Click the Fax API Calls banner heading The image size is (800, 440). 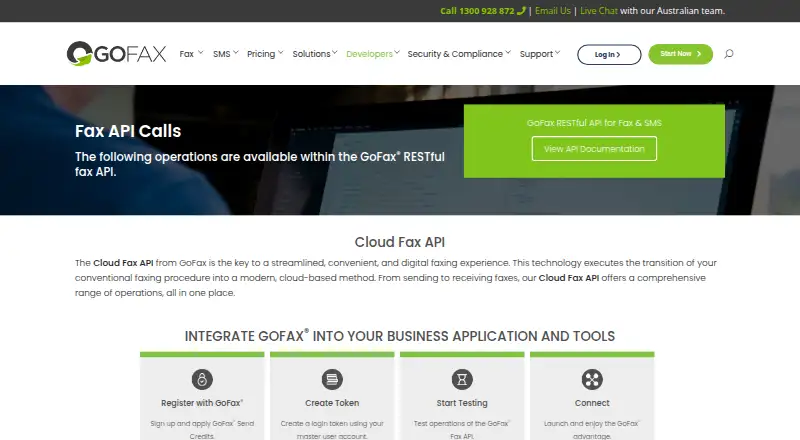[x=128, y=131]
